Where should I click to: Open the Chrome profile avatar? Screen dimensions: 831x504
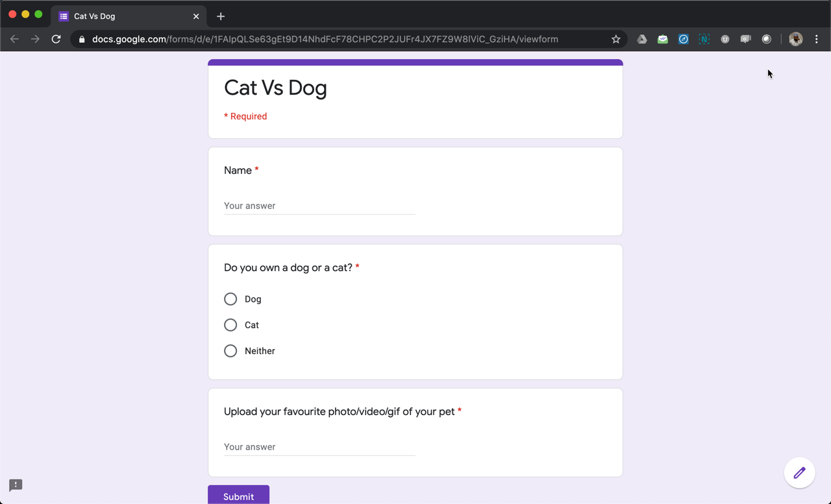pyautogui.click(x=795, y=40)
